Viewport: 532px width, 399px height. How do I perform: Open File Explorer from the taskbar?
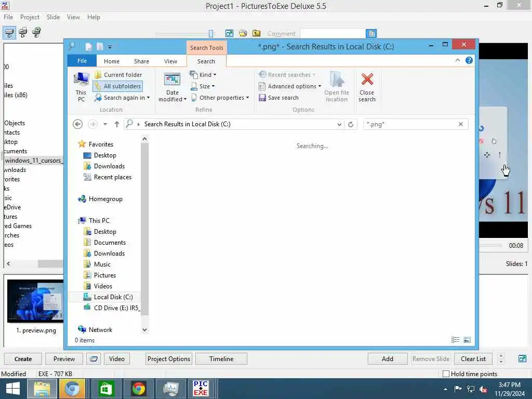42,389
